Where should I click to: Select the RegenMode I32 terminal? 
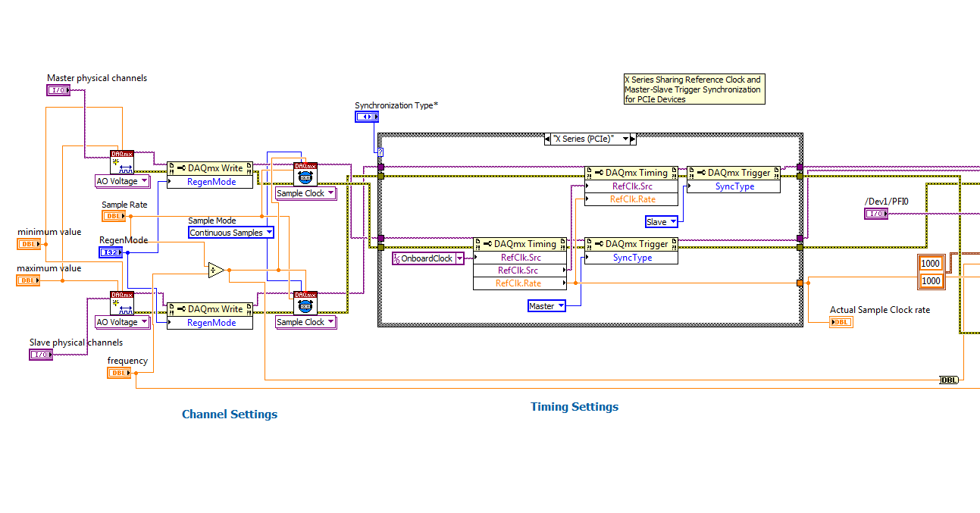(111, 252)
